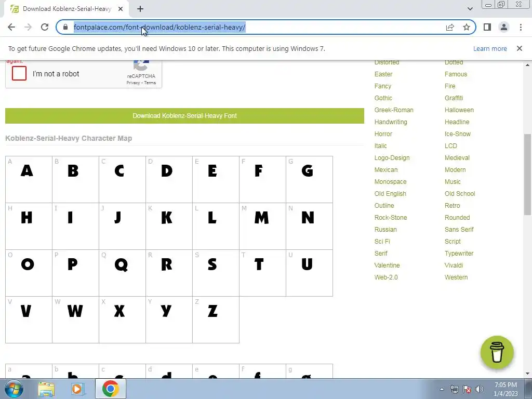Download Koblenz-Serial-Heavy Font button
Image resolution: width=532 pixels, height=399 pixels.
(184, 116)
